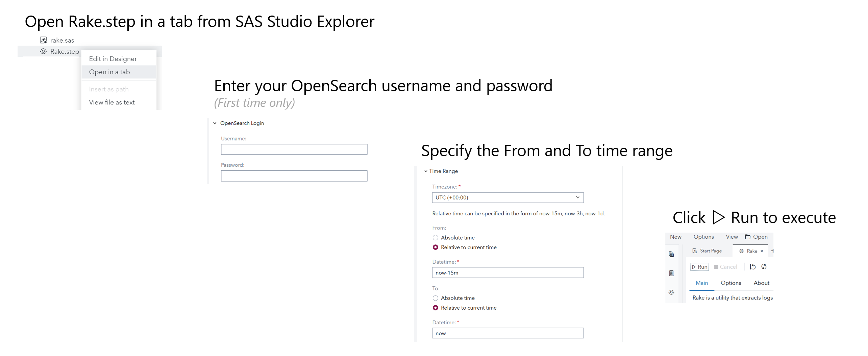Select the Options tab next to Main
Image resolution: width=868 pixels, height=356 pixels.
730,283
